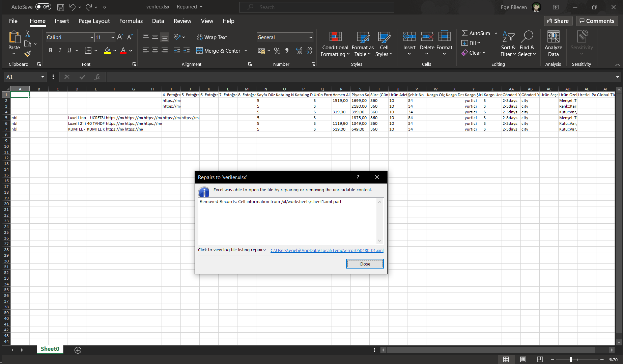Toggle Wrap Text for the selection
This screenshot has width=623, height=364.
212,37
